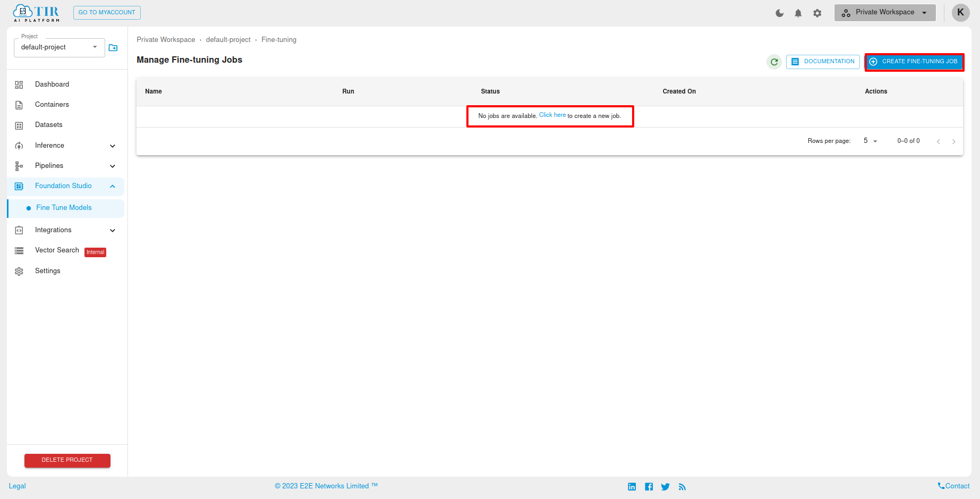
Task: Click GO TO MYACCOUNT button
Action: (107, 13)
